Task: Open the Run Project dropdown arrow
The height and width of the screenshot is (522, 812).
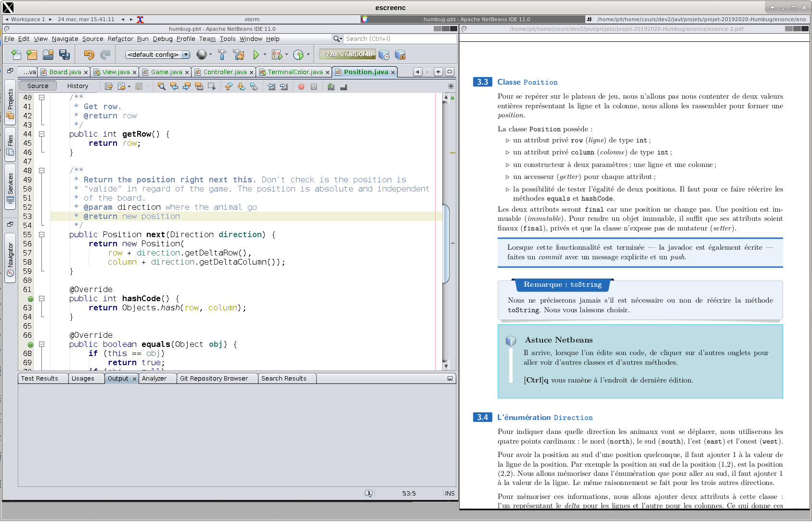Action: (x=265, y=54)
